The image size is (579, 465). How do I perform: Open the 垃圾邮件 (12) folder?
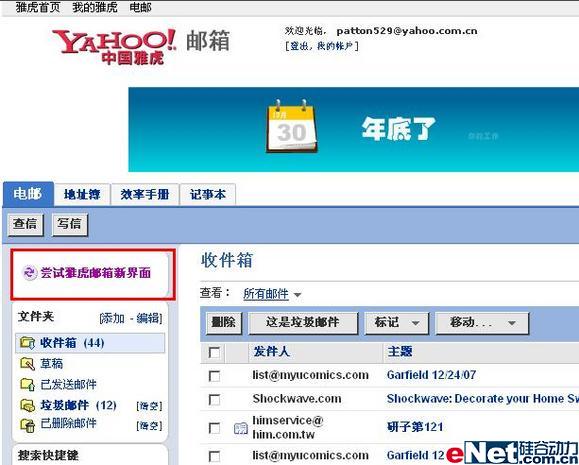(x=79, y=406)
